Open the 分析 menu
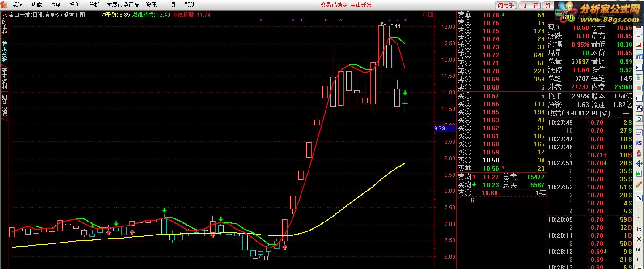This screenshot has height=269, width=644. coord(94,5)
